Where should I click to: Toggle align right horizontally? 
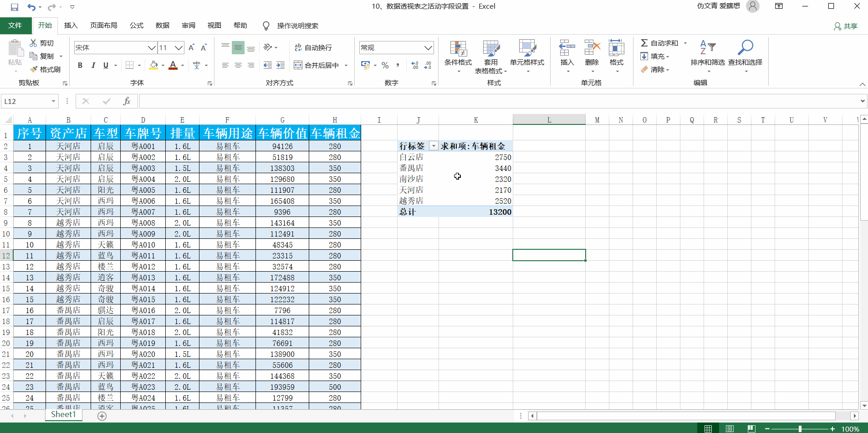(250, 65)
